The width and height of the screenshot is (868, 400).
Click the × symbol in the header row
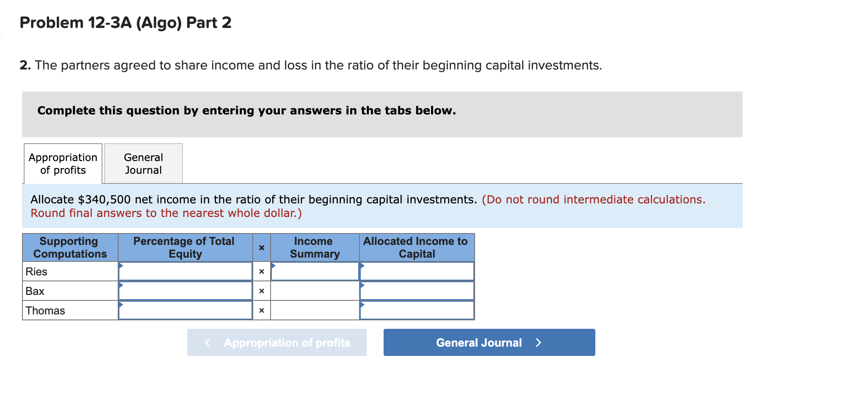(261, 247)
